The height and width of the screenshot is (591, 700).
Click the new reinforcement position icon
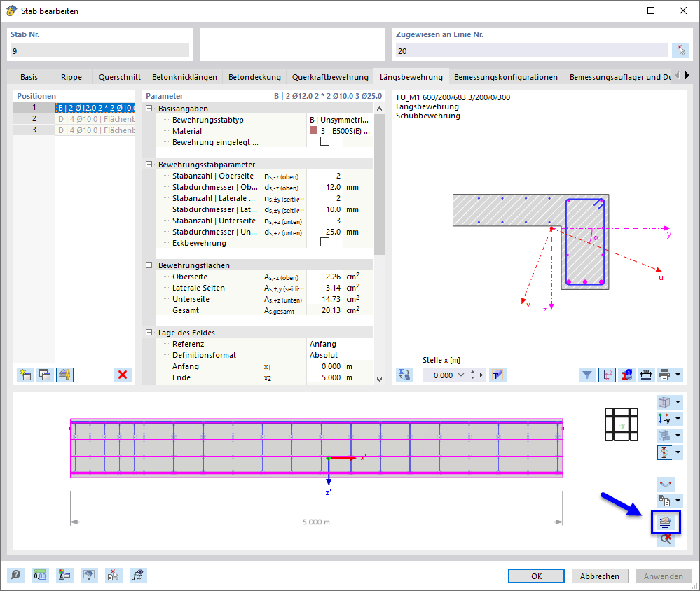(x=25, y=375)
